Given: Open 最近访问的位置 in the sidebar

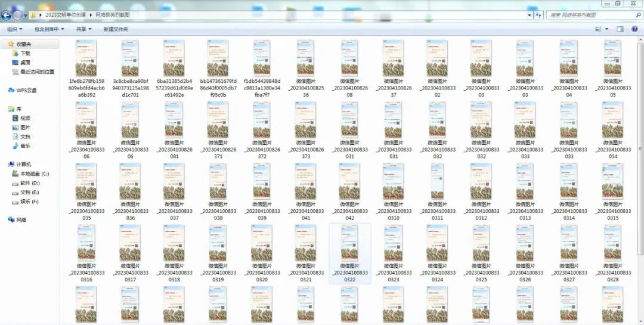Looking at the screenshot, I should (x=37, y=72).
